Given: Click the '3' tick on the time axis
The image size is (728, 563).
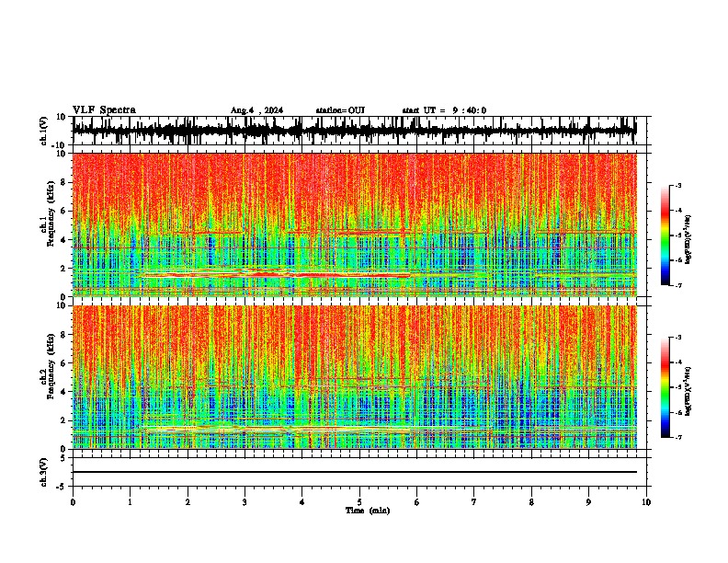Looking at the screenshot, I should pyautogui.click(x=245, y=502).
